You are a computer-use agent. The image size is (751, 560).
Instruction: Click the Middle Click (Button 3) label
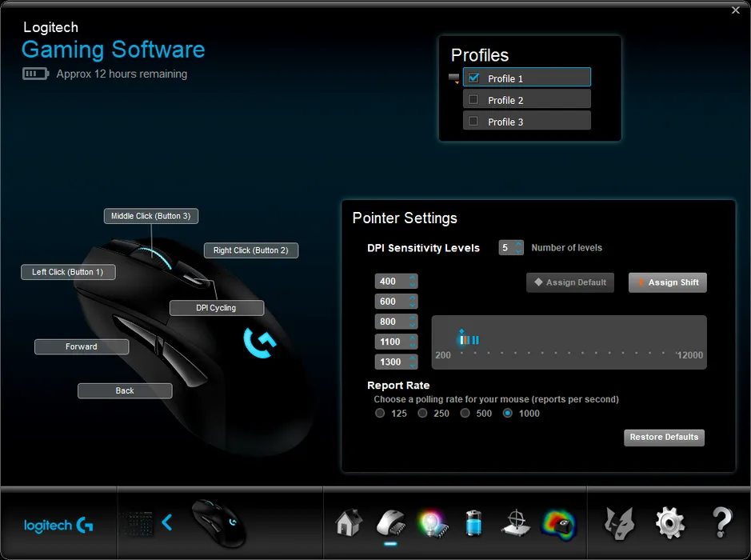[x=151, y=216]
